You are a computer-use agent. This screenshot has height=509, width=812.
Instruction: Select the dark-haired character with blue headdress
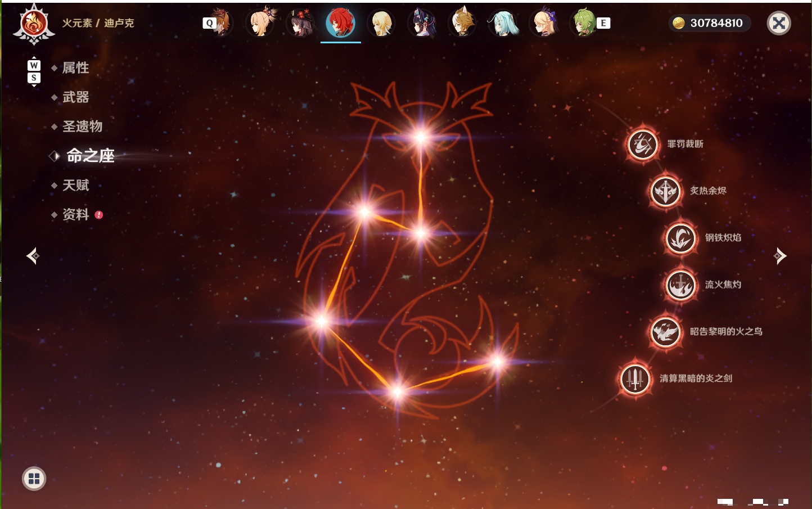(422, 23)
